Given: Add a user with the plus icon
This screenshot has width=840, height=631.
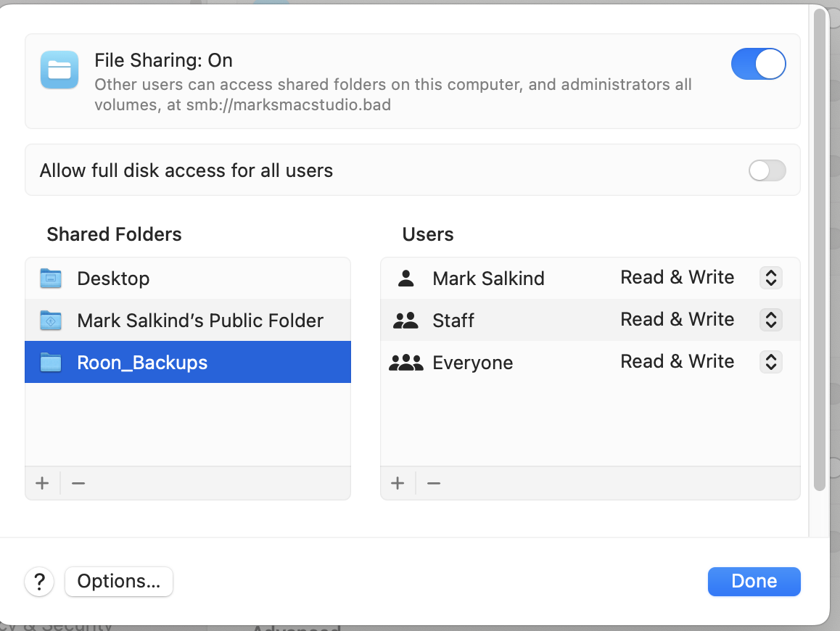Looking at the screenshot, I should tap(398, 483).
